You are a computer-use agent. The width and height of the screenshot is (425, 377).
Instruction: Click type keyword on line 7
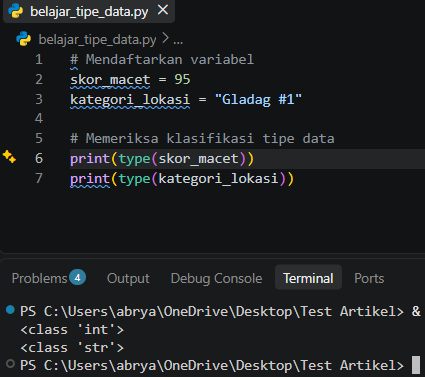pyautogui.click(x=134, y=179)
